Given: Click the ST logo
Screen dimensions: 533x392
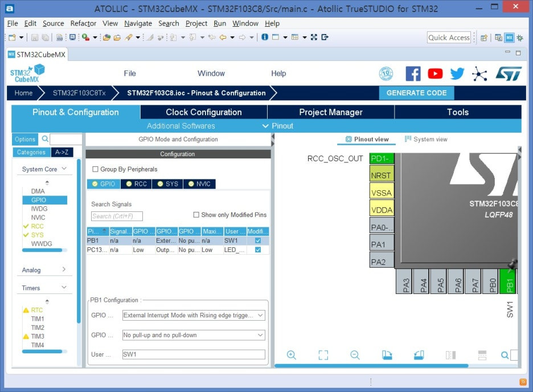Looking at the screenshot, I should [x=509, y=73].
